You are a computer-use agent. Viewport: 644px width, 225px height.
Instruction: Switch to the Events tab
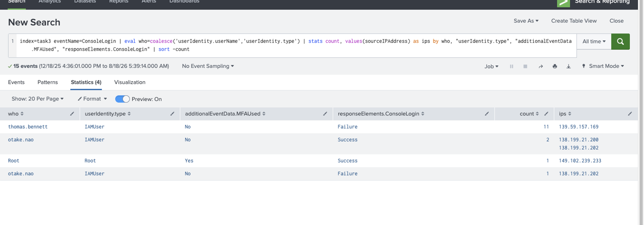click(x=16, y=82)
